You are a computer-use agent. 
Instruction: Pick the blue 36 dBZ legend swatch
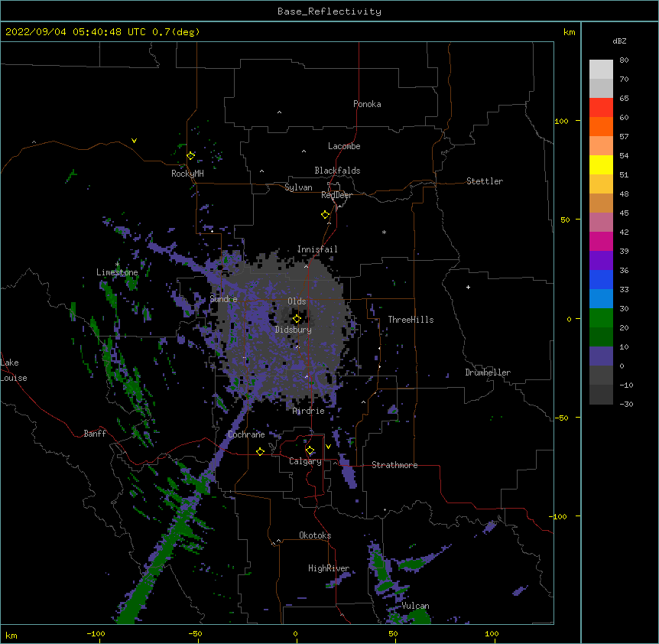point(601,279)
